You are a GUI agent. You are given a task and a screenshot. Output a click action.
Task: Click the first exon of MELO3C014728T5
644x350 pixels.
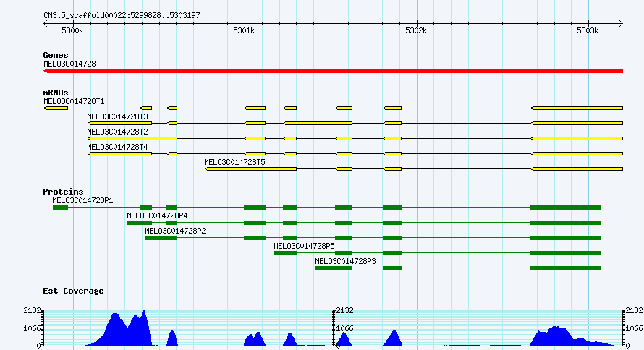(251, 168)
